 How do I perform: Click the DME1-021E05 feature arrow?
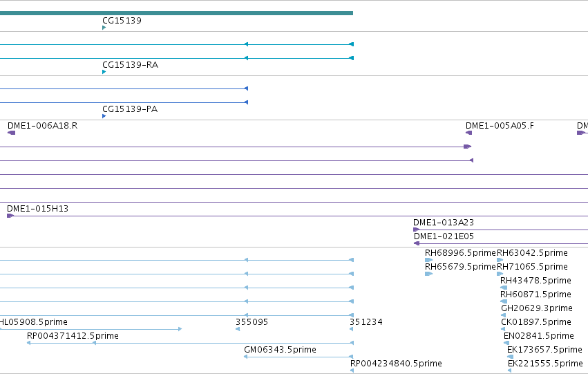pos(417,243)
